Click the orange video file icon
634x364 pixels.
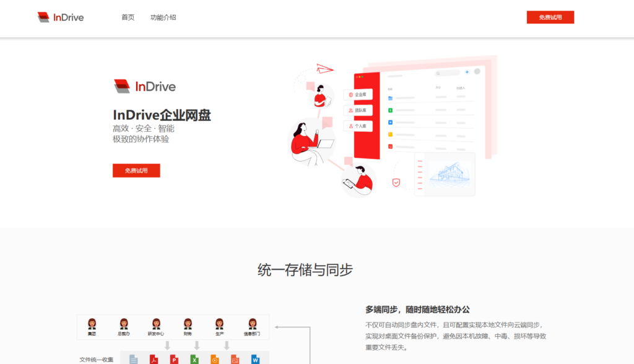[x=214, y=359]
